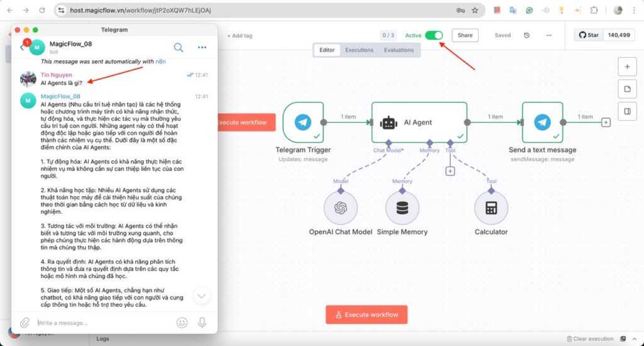Select the Simple Memory node
The height and width of the screenshot is (346, 644).
click(402, 208)
